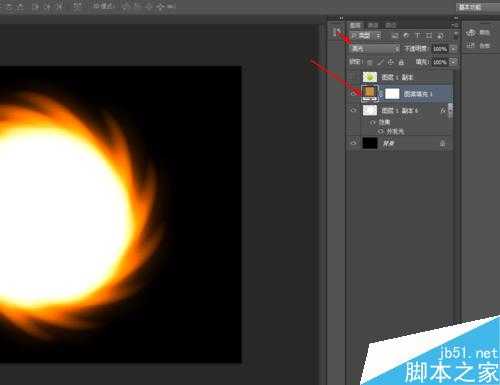Toggle visibility of the outer glow effect

380,132
